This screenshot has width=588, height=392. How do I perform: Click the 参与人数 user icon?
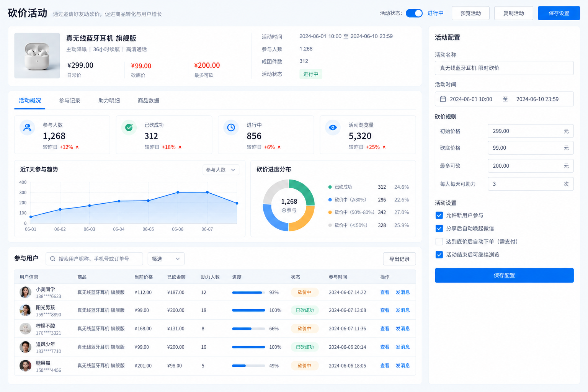[x=27, y=127]
